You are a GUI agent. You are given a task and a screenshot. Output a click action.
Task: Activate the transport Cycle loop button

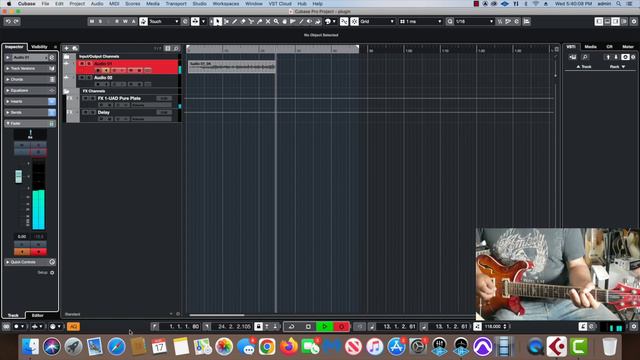point(291,327)
